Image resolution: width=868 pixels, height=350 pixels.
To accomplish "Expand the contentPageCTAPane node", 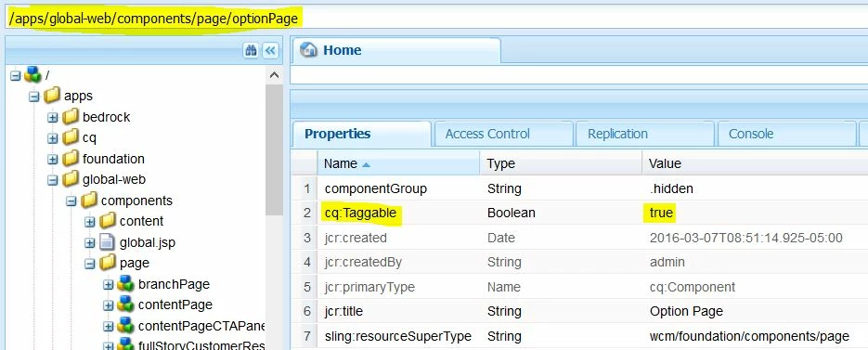I will 109,326.
